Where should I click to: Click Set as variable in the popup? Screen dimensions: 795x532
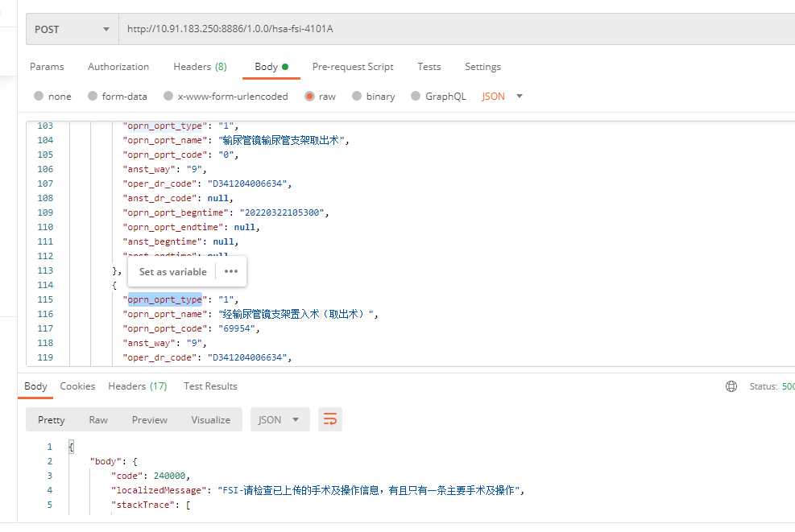[x=173, y=271]
